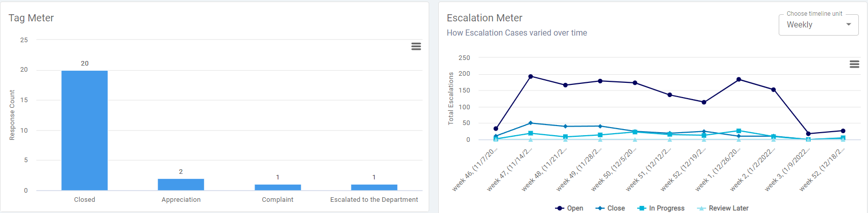
Task: Click the Closed bar showing 20
Action: coord(84,130)
